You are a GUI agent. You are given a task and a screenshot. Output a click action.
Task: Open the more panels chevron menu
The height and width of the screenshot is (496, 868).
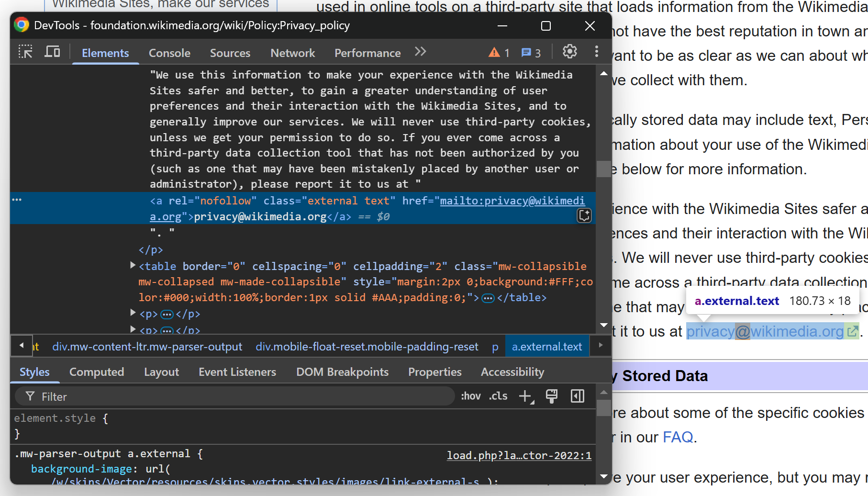tap(420, 51)
